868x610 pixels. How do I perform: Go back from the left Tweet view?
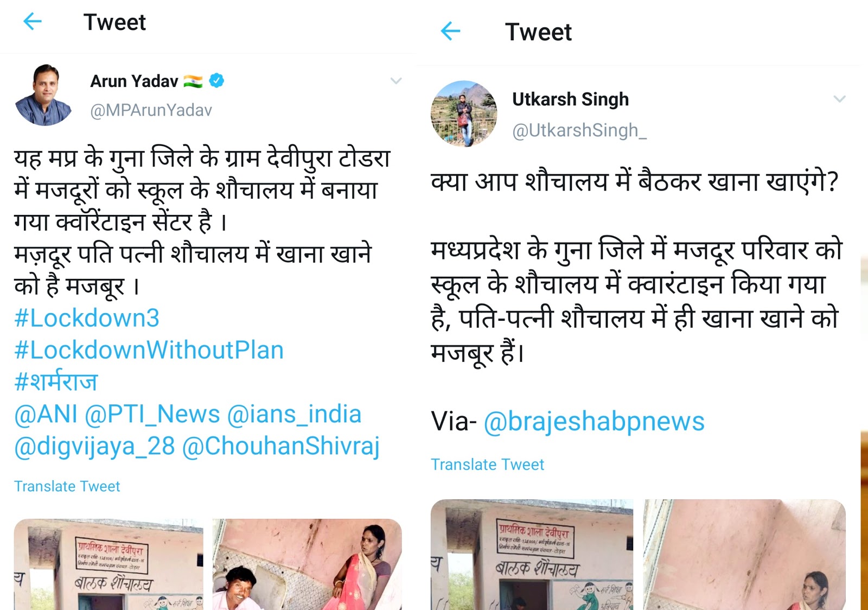[x=33, y=22]
